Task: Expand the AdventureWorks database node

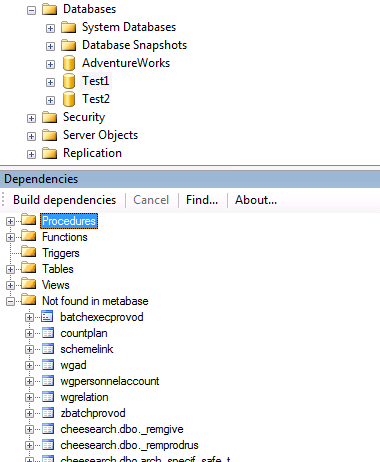Action: coord(50,64)
